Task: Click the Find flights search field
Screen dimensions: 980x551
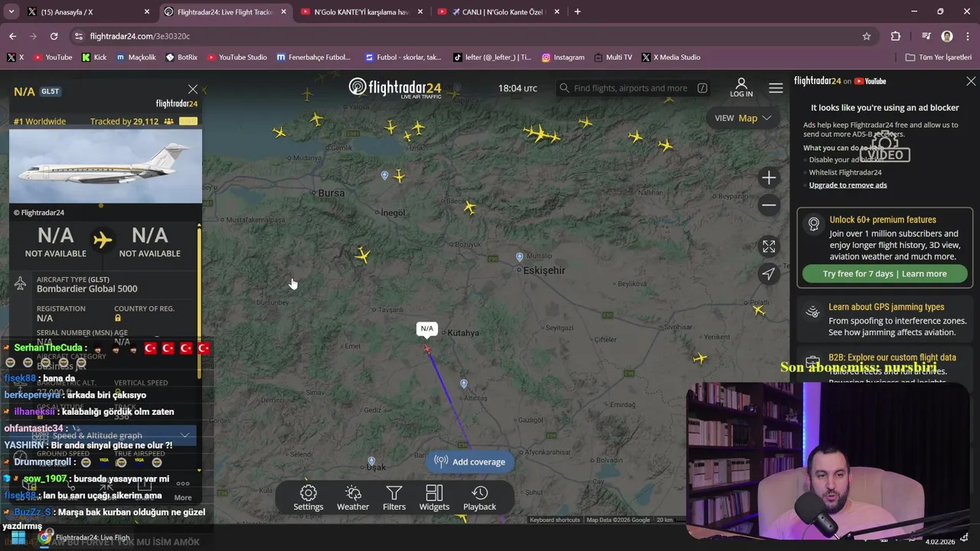Action: tap(632, 88)
